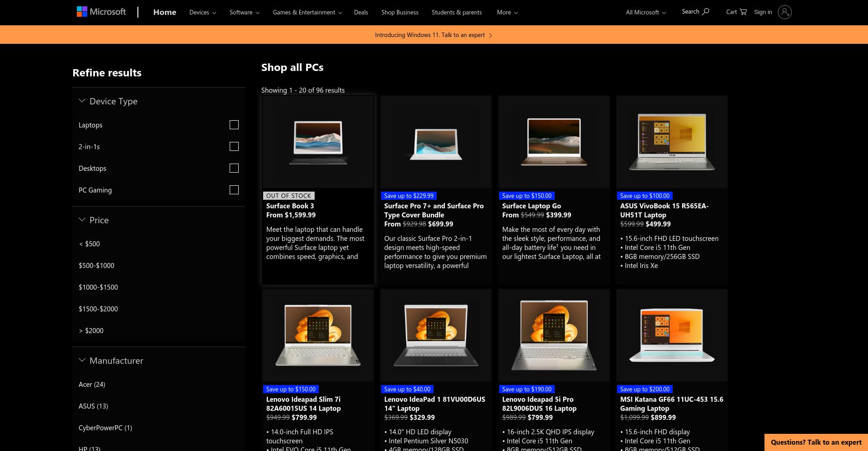Screen dimensions: 868x451
Task: Filter by ASUS (13) manufacturer
Action: pos(93,406)
